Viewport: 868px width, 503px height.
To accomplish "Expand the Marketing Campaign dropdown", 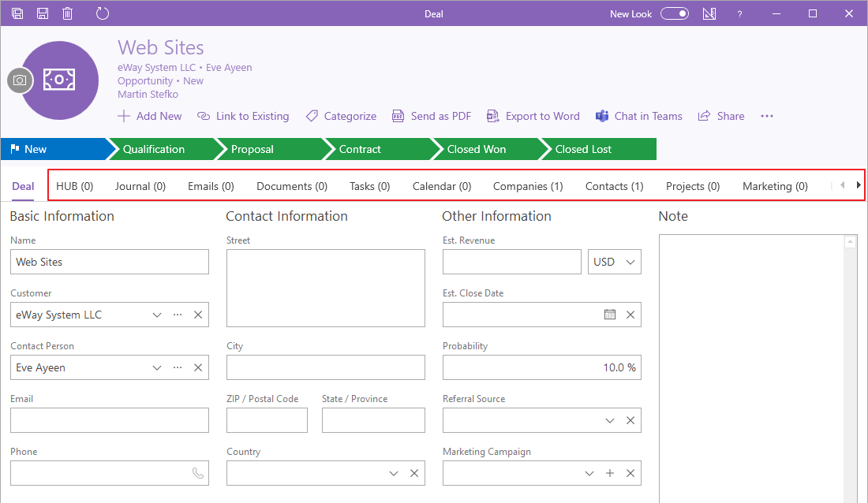I will (x=589, y=473).
